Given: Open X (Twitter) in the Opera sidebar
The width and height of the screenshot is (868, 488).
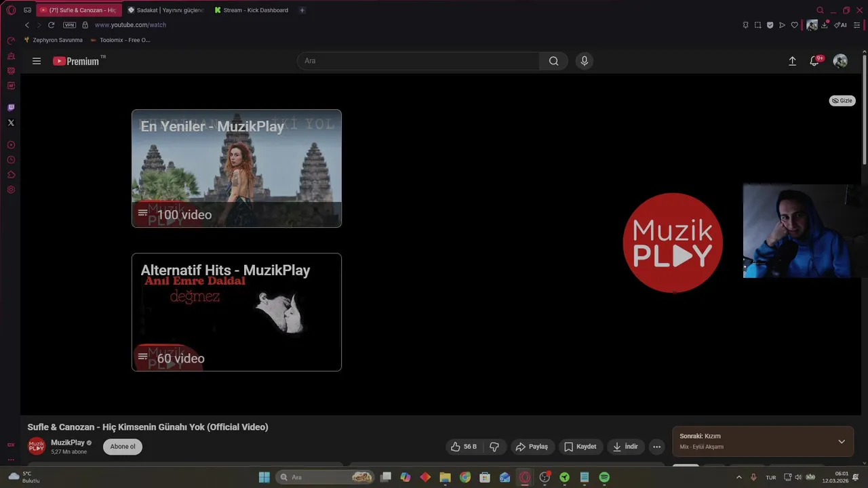Looking at the screenshot, I should point(11,123).
